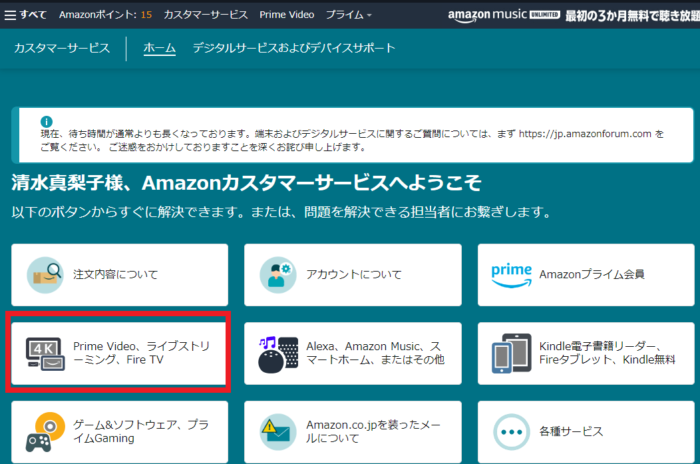
Task: Click the prime logo icon
Action: 511,275
